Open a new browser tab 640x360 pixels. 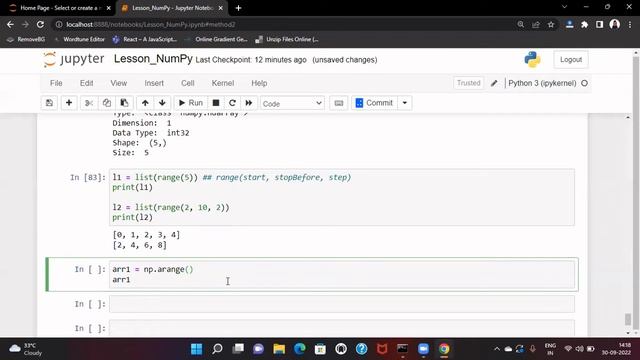[x=238, y=8]
